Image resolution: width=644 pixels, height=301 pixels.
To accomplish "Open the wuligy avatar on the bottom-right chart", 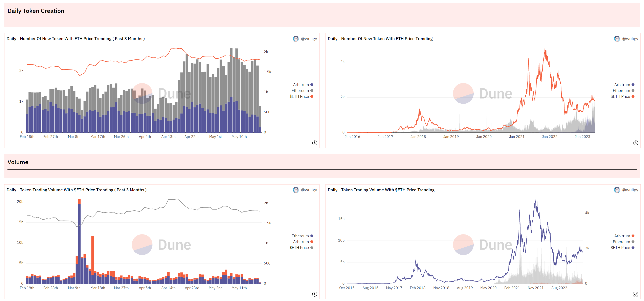I will point(617,190).
